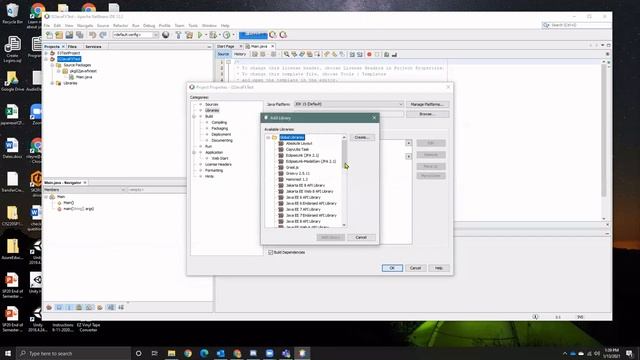
Task: Click the Undo toolbar icon
Action: tap(93, 35)
